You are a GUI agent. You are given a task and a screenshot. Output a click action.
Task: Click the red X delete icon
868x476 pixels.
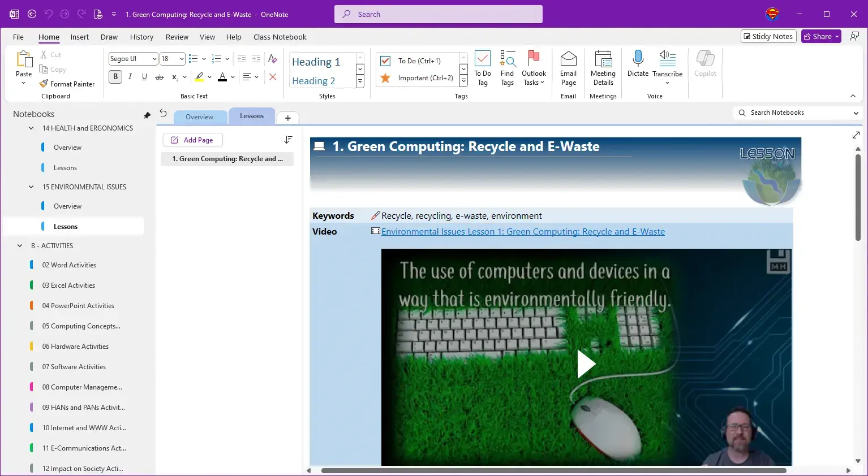(273, 77)
